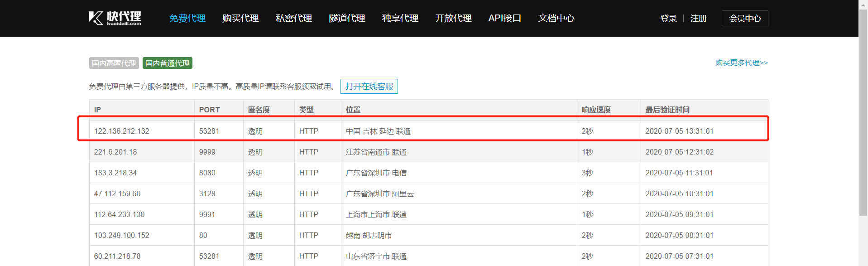Select IP 112.64.233.130
This screenshot has width=868, height=266.
(x=120, y=214)
